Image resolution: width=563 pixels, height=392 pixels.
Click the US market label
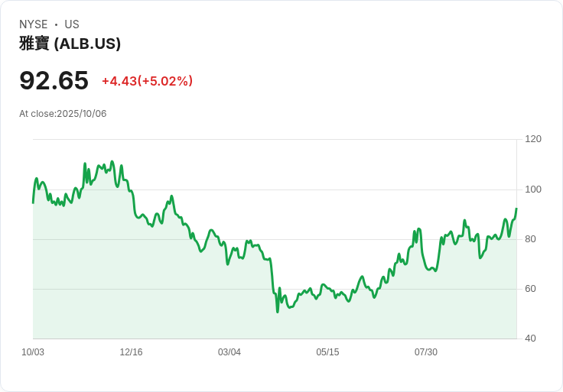coord(72,24)
